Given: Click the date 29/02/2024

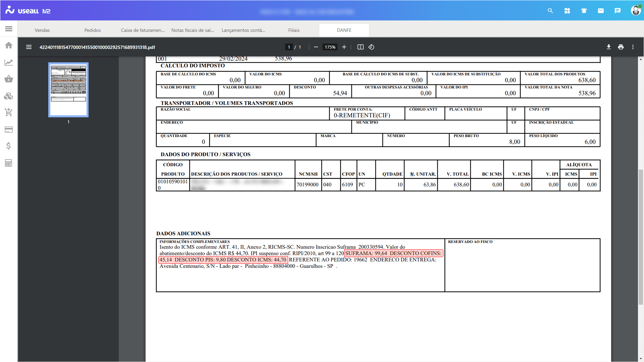Looking at the screenshot, I should [233, 59].
